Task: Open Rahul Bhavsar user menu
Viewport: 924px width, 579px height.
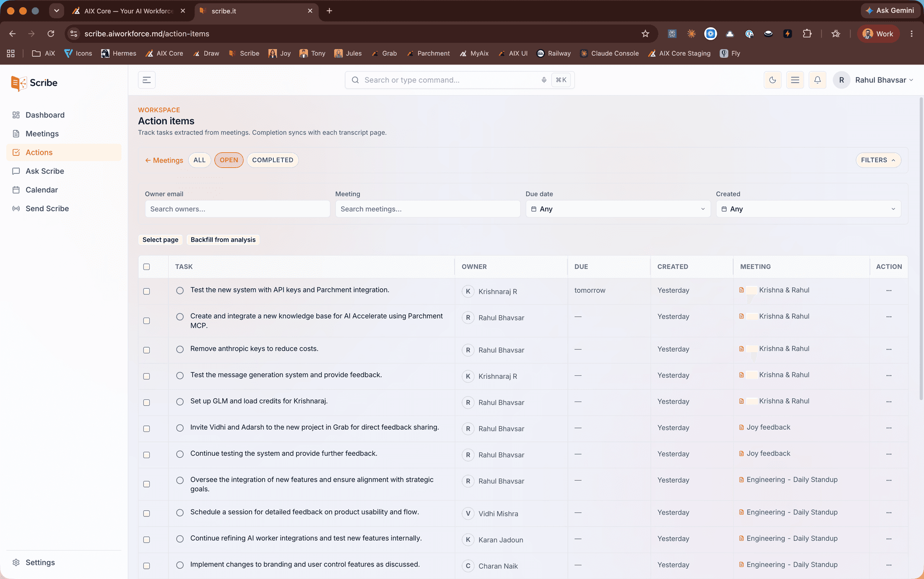Action: coord(873,80)
